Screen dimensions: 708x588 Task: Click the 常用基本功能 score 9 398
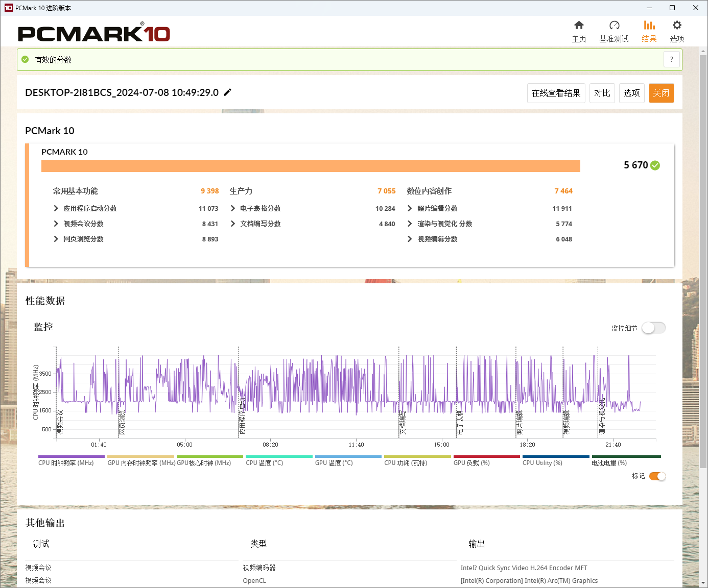pyautogui.click(x=209, y=191)
